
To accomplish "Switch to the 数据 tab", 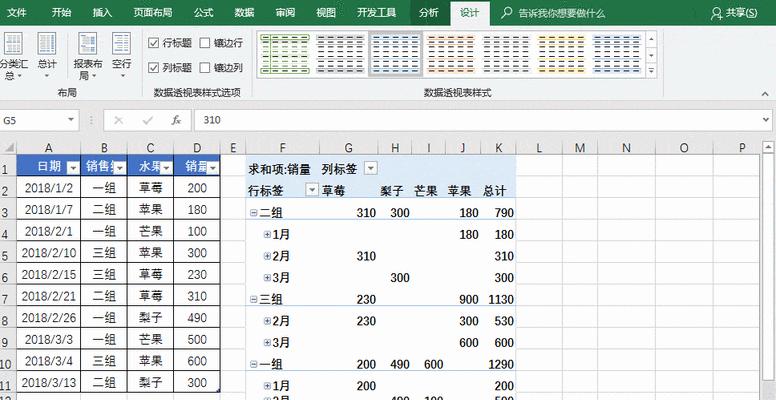I will click(x=244, y=13).
